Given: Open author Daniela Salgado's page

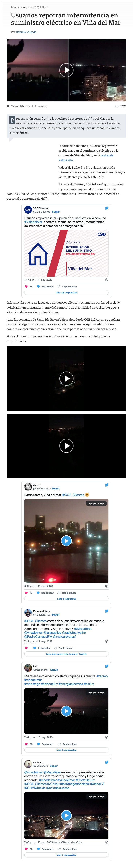Looking at the screenshot, I should tap(26, 32).
